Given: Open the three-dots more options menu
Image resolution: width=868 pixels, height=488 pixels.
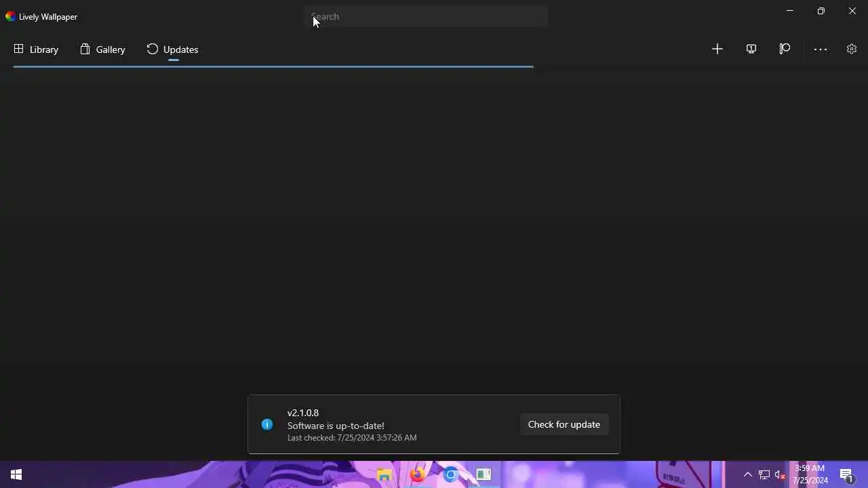Looking at the screenshot, I should 821,49.
